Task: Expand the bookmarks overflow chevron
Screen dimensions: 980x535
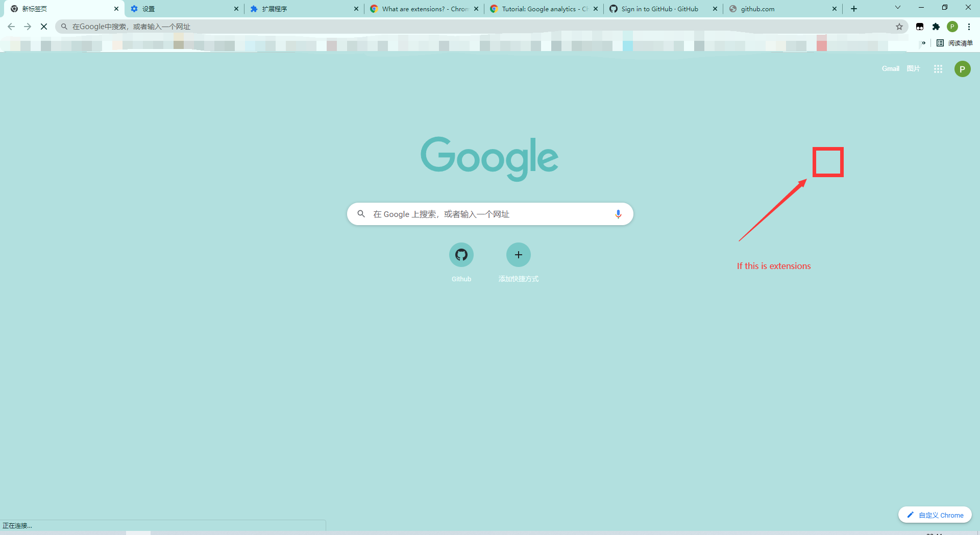Action: tap(923, 43)
